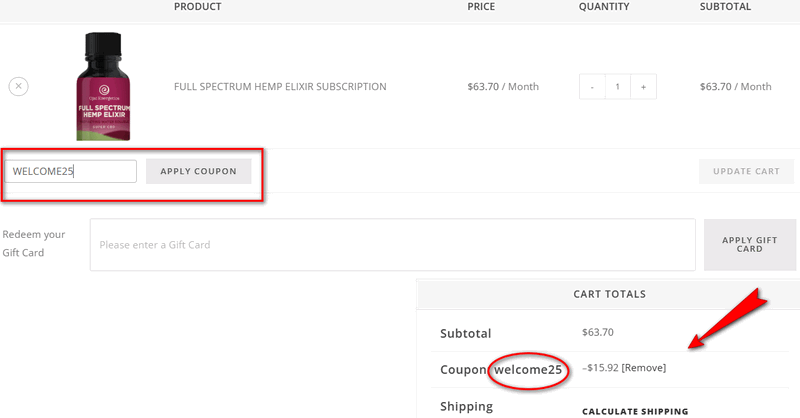Remove the hemp elixir item from cart
Screen dimensions: 800x418
point(18,87)
